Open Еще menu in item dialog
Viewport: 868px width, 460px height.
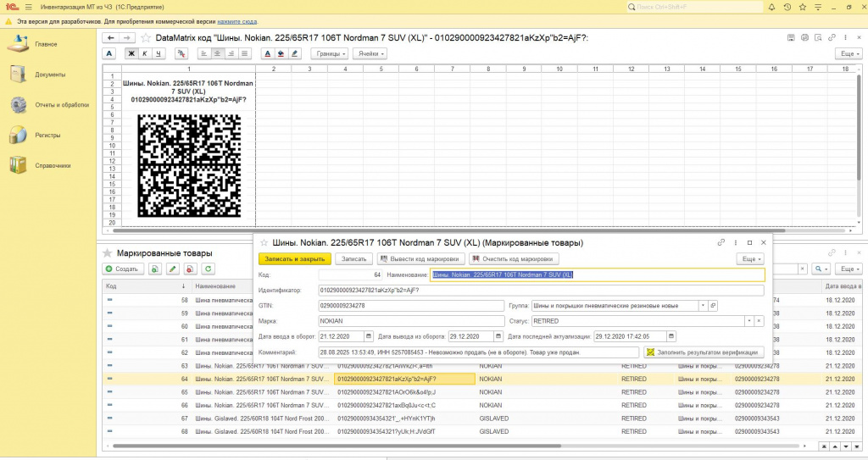(x=751, y=258)
